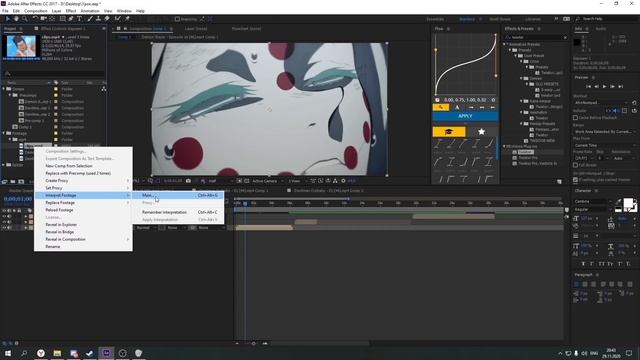The height and width of the screenshot is (360, 640).
Task: Select the Pen tool
Action: (71, 19)
